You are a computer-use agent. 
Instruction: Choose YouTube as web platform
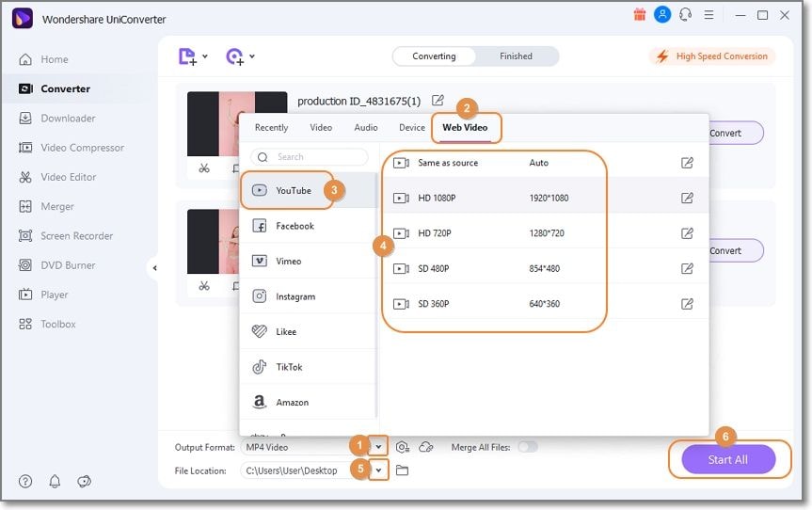(309, 190)
